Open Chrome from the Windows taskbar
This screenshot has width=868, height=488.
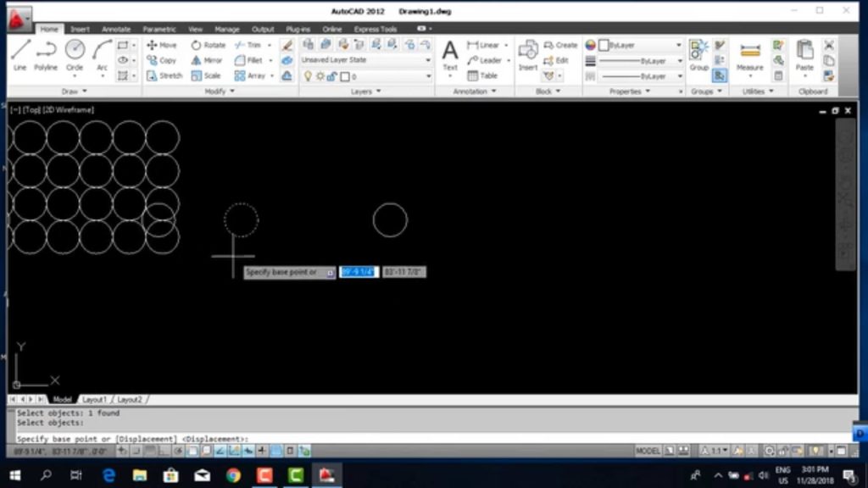(233, 475)
